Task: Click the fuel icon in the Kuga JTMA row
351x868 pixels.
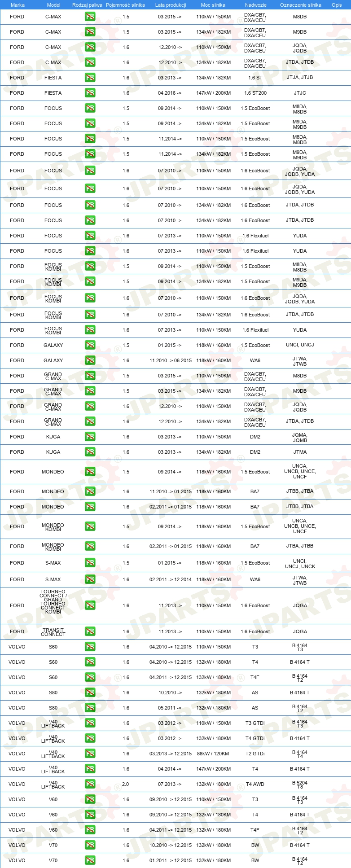Action: [90, 452]
